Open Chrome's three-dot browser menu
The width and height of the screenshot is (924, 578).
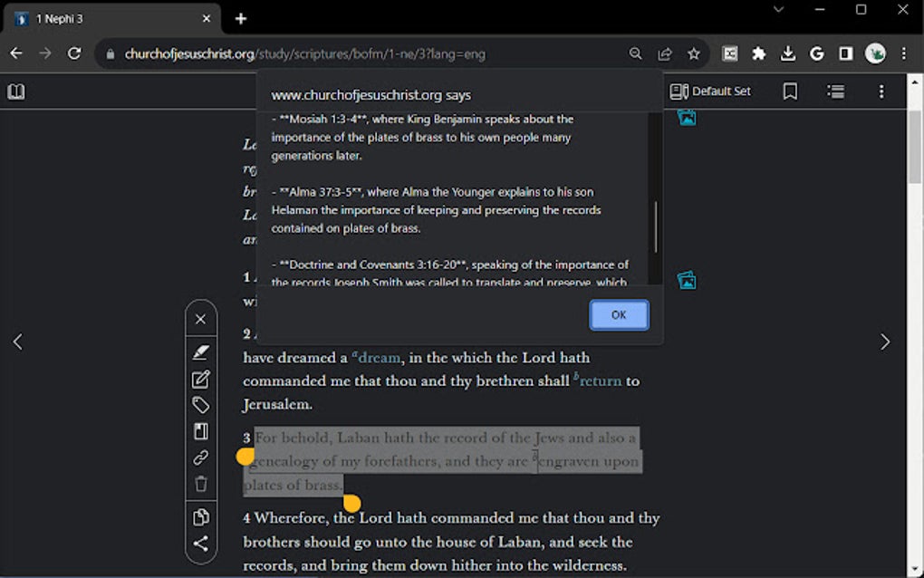[x=903, y=53]
